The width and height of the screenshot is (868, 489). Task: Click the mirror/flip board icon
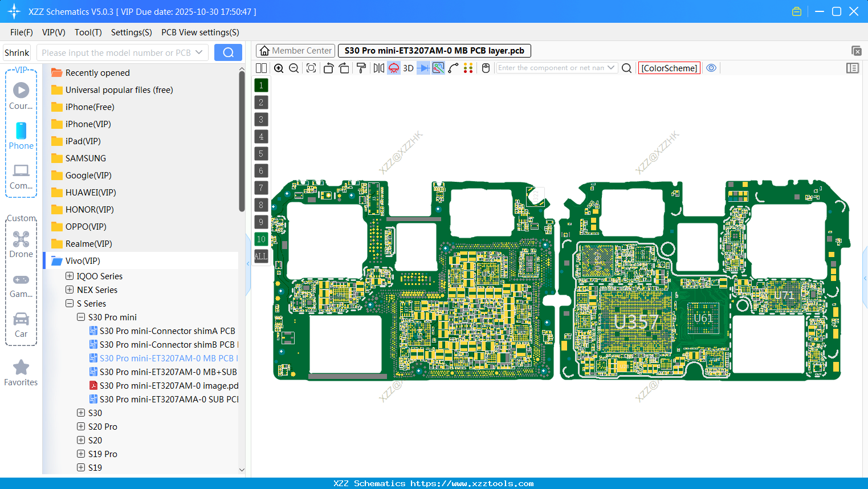(x=379, y=68)
